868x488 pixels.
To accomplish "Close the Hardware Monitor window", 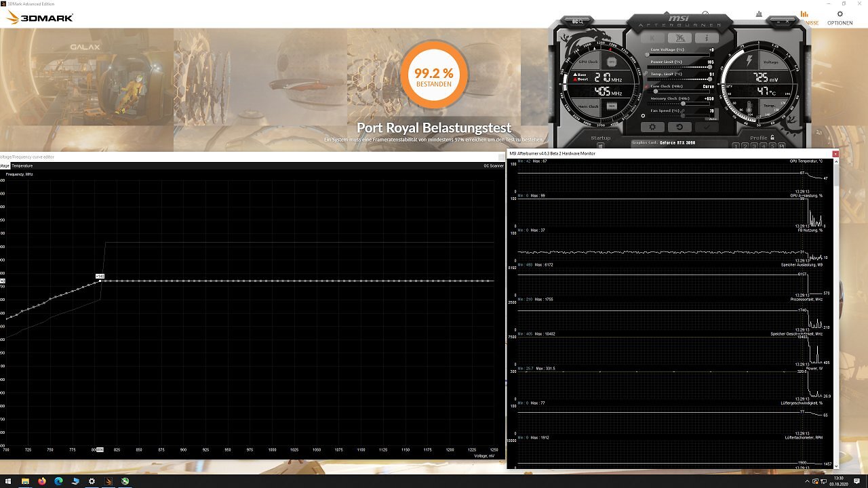I will [x=835, y=154].
